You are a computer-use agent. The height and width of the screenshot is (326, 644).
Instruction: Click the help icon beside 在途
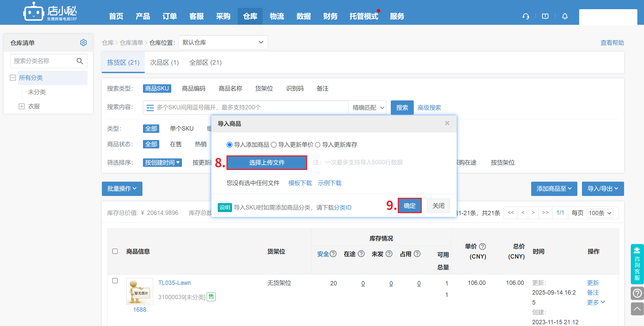coord(361,254)
